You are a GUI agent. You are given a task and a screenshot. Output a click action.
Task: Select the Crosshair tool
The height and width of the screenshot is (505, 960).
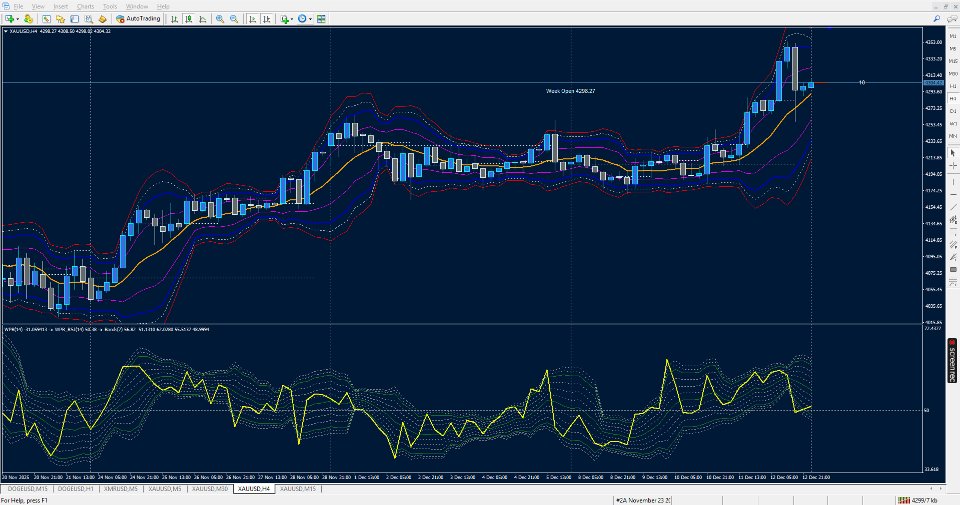(953, 166)
